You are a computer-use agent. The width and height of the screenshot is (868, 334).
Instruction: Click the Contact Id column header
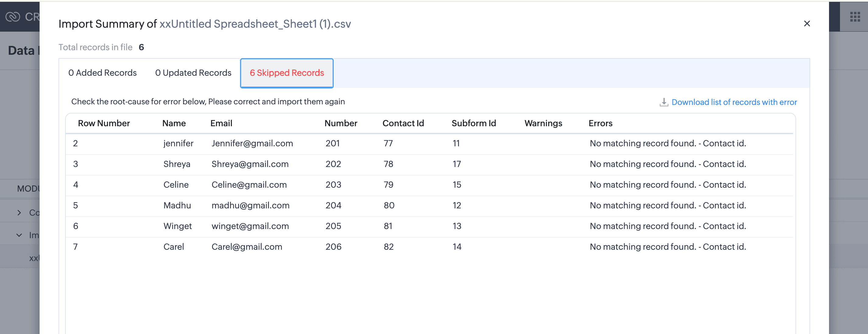pyautogui.click(x=403, y=123)
